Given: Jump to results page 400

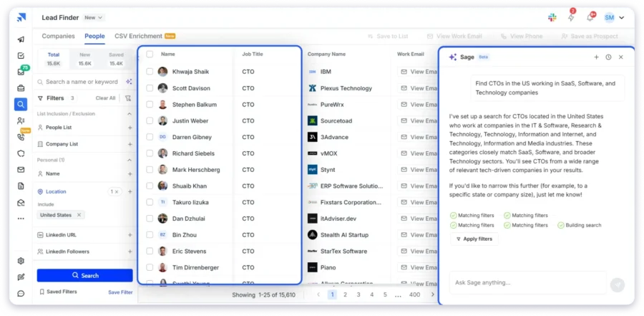Looking at the screenshot, I should point(414,295).
